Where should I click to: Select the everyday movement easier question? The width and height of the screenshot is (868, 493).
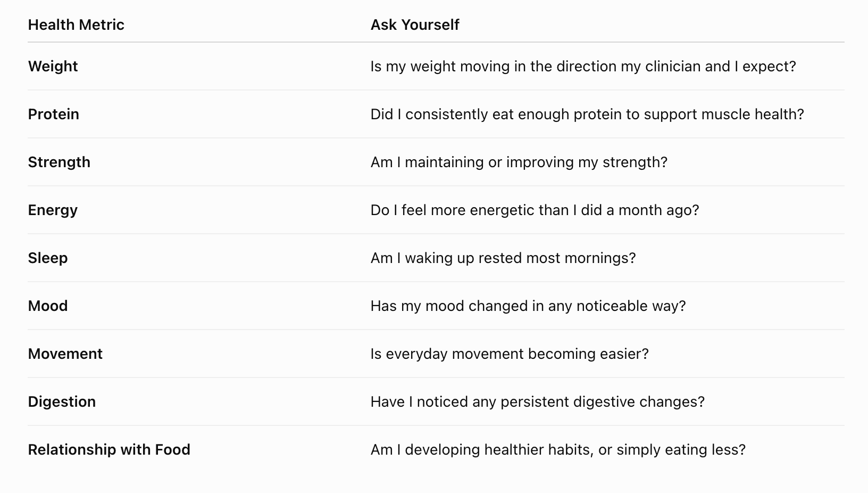[510, 354]
